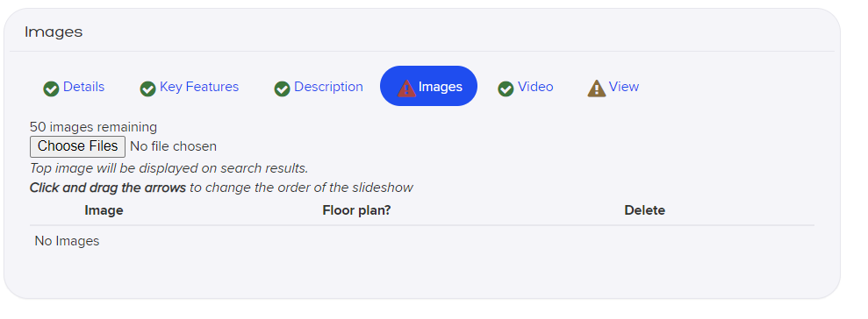Click the Choose Files button
868x319 pixels.
tap(77, 146)
